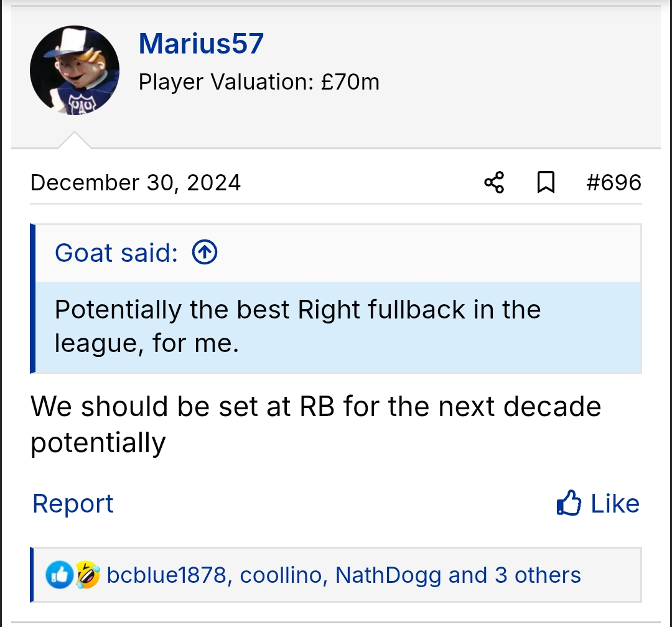Report this post

(73, 503)
